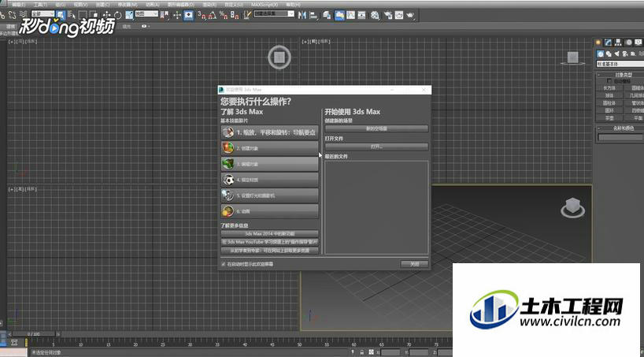This screenshot has width=644, height=357.
Task: Open the 3ds Max YouTube learning channel link
Action: click(269, 242)
